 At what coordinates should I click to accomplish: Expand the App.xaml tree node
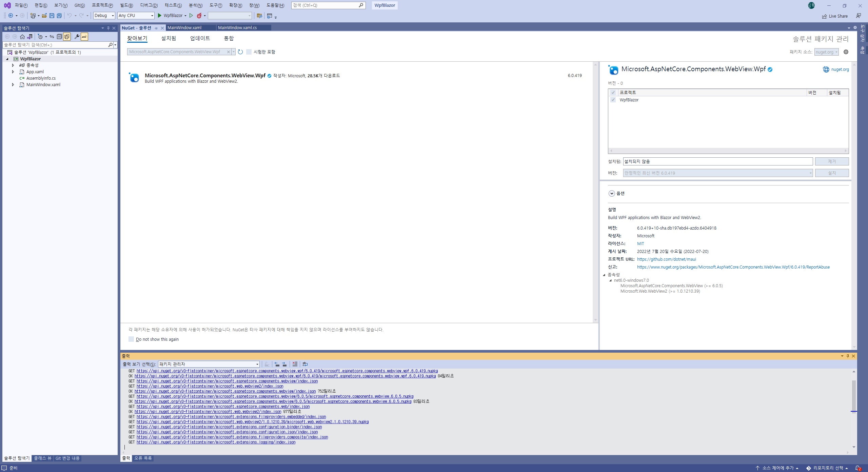click(13, 72)
